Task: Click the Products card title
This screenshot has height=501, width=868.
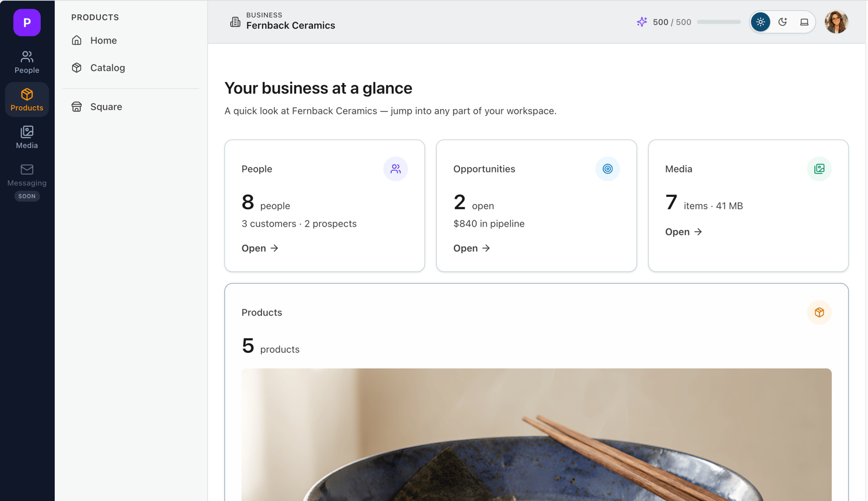Action: pos(261,312)
